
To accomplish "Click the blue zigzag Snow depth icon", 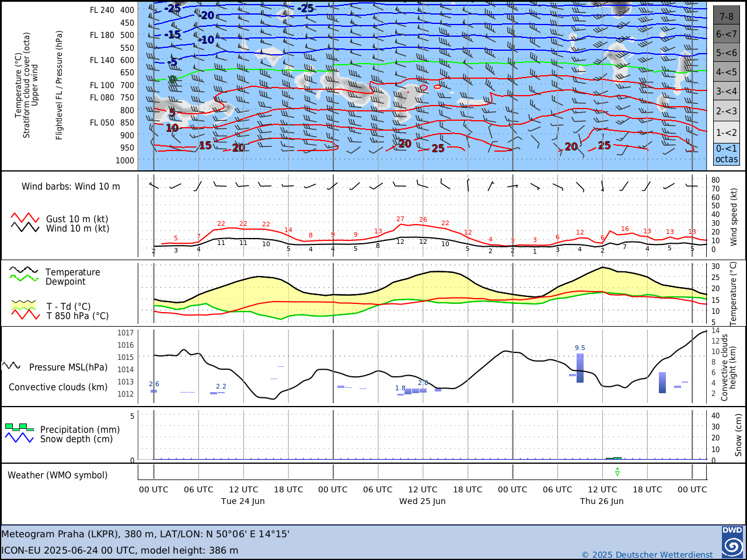I will [19, 437].
